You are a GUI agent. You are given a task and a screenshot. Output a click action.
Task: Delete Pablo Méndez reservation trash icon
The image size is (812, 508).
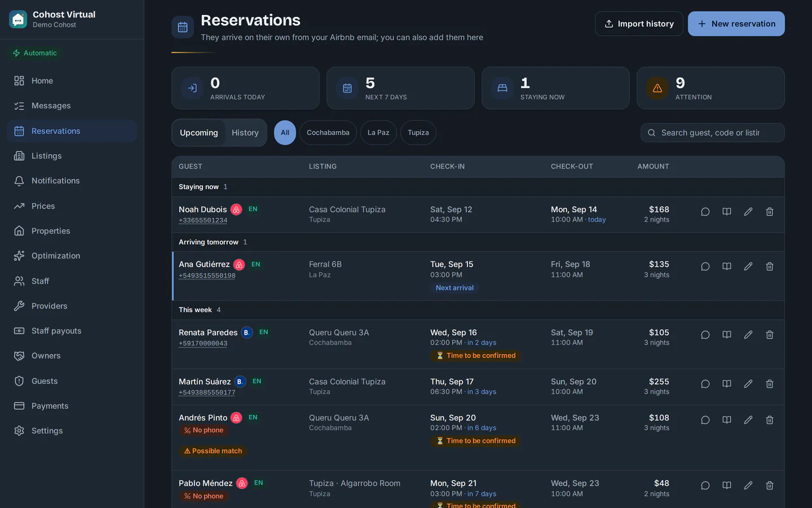(x=770, y=485)
